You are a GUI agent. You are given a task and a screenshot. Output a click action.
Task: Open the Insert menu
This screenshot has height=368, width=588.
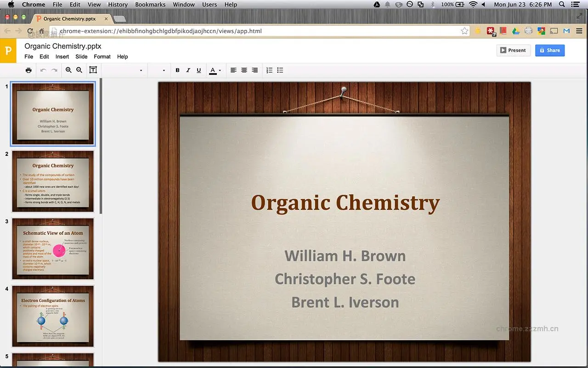pyautogui.click(x=62, y=57)
